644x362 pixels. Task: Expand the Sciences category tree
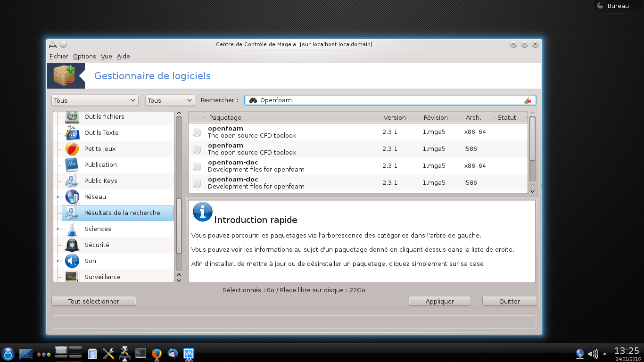[x=58, y=229]
